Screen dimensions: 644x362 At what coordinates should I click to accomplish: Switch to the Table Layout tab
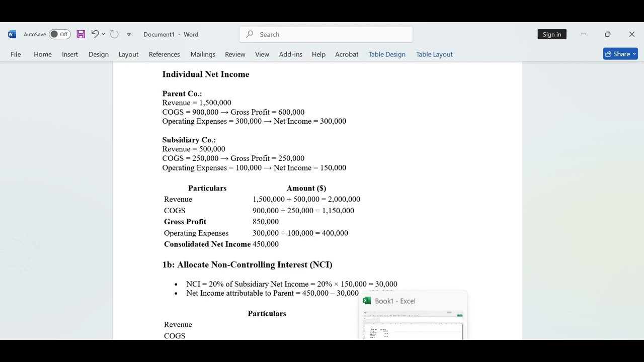coord(434,54)
